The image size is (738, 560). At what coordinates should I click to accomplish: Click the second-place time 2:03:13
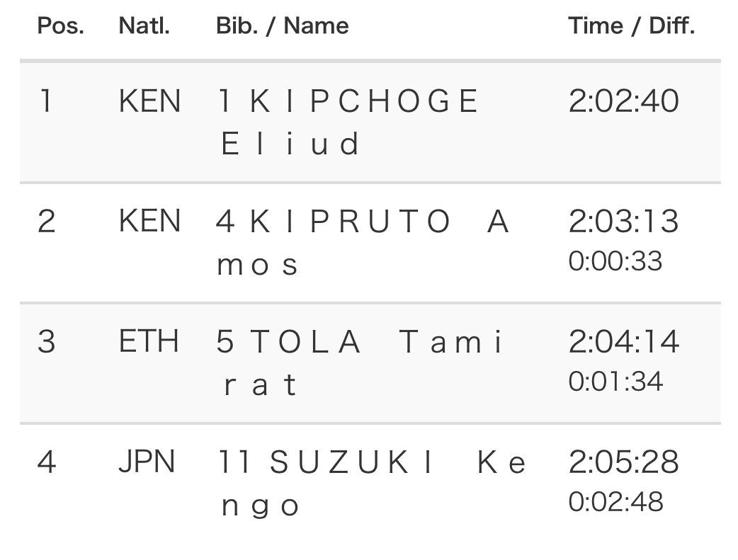pos(623,222)
